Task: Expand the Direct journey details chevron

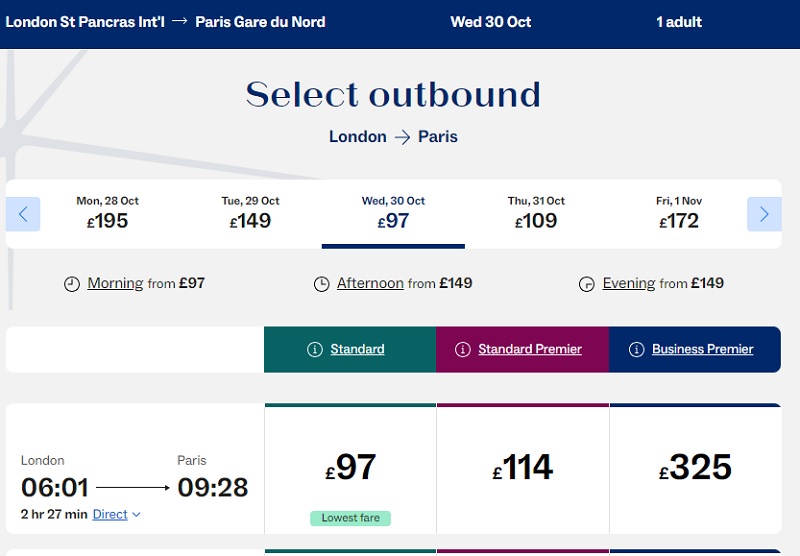Action: click(x=136, y=515)
